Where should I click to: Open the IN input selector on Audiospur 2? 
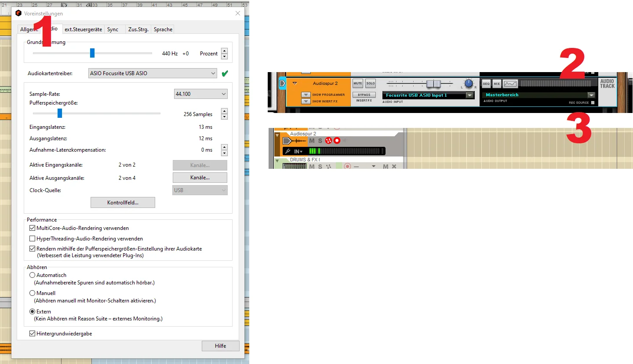point(298,152)
